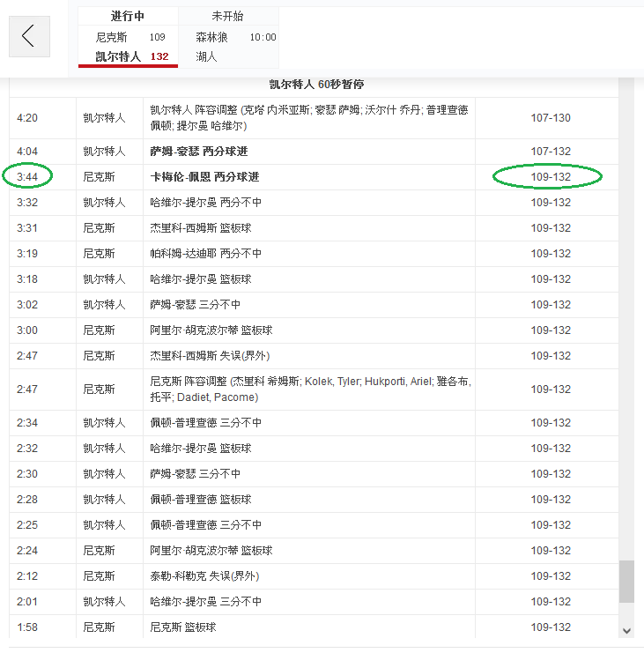644x653 pixels.
Task: Select the 尼克斯 vs 凯尔特人 game tab
Action: point(129,37)
